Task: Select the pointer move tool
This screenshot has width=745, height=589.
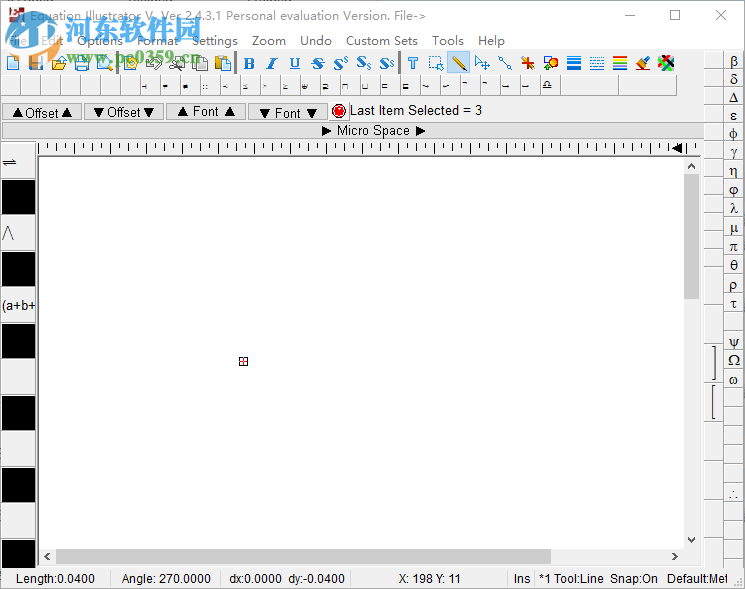Action: [482, 63]
